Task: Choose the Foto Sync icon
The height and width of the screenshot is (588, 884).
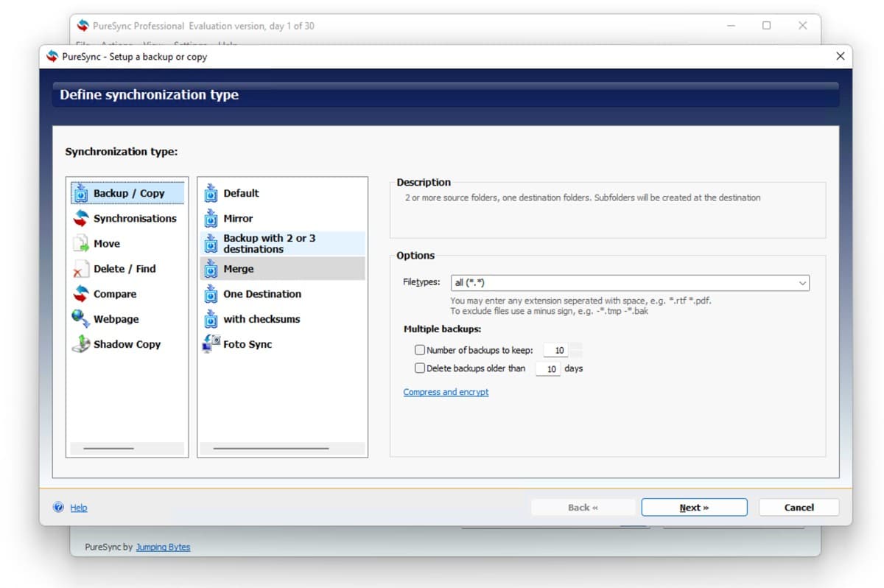Action: tap(211, 344)
